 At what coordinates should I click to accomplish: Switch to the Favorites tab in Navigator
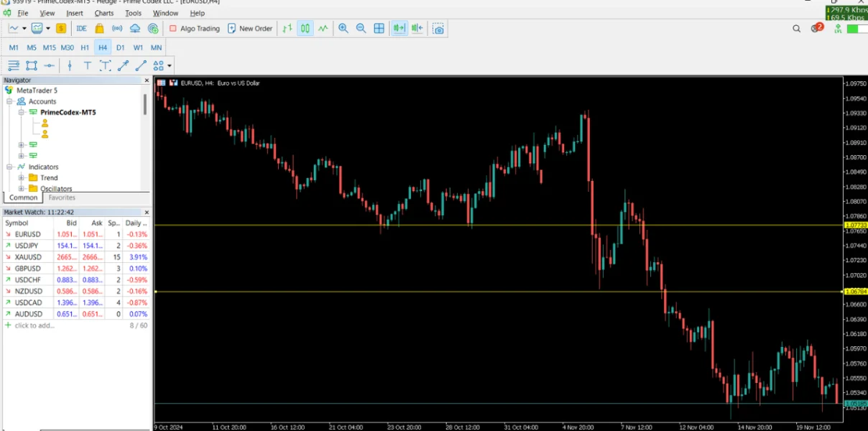(62, 198)
